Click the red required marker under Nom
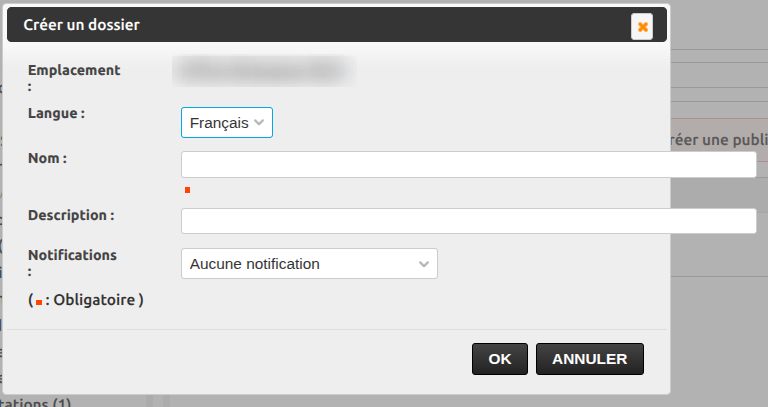 187,189
